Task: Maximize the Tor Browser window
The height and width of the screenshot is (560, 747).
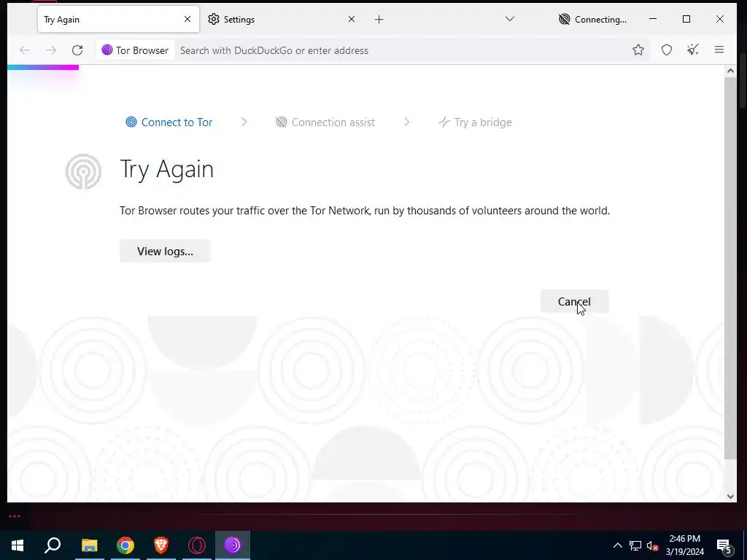Action: pyautogui.click(x=686, y=19)
